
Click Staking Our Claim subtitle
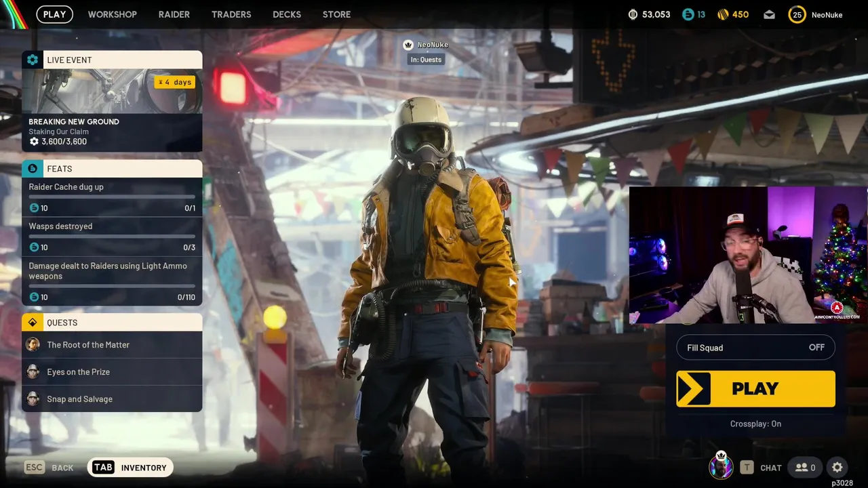(x=58, y=132)
